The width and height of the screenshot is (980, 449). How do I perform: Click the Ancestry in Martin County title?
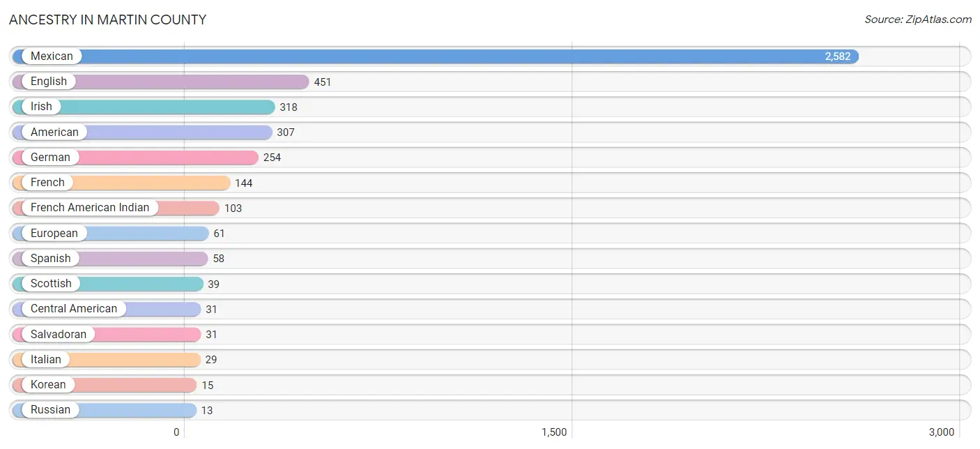[x=107, y=20]
